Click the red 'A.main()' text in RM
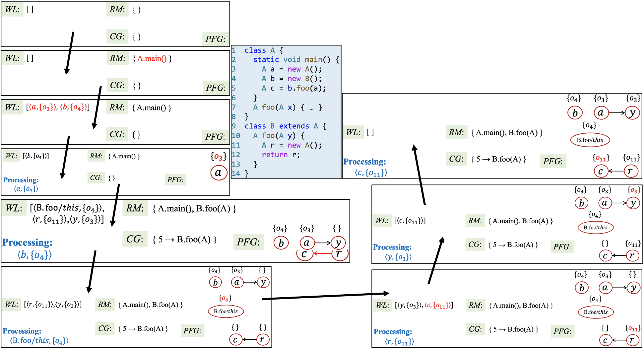Image resolution: width=644 pixels, height=349 pixels. [152, 59]
